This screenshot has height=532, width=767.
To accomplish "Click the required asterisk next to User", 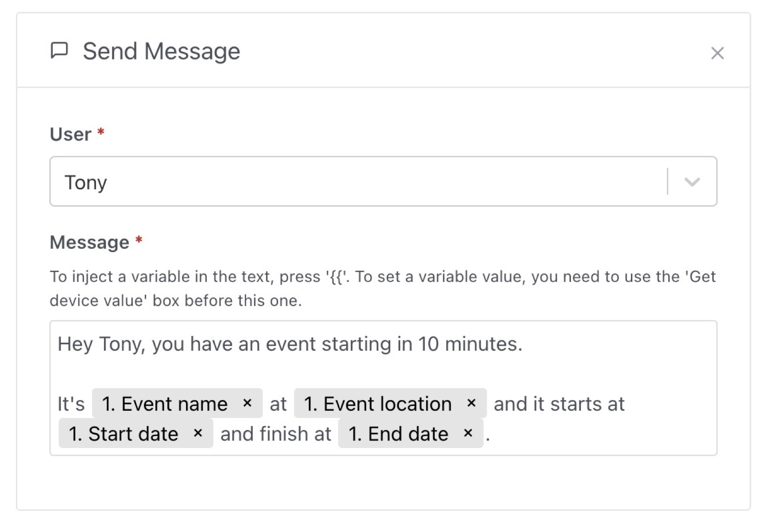I will coord(101,133).
